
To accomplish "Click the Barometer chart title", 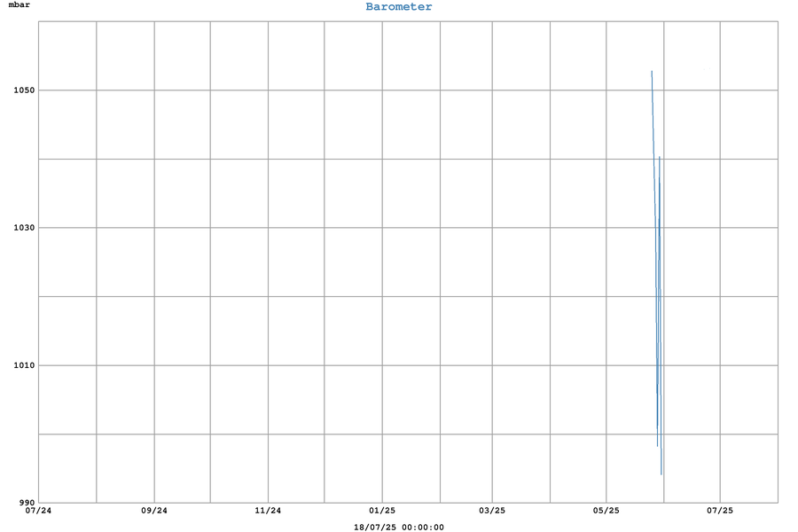I will coord(398,7).
